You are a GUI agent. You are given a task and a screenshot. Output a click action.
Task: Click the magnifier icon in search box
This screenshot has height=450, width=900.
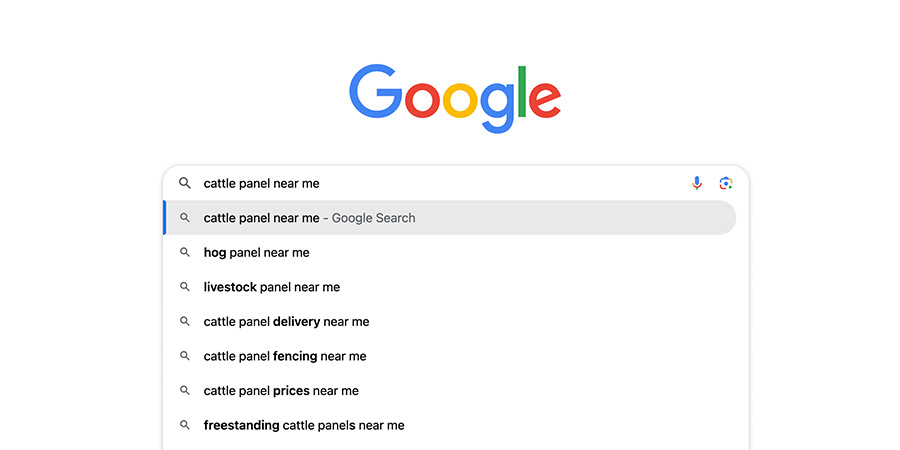(x=185, y=183)
